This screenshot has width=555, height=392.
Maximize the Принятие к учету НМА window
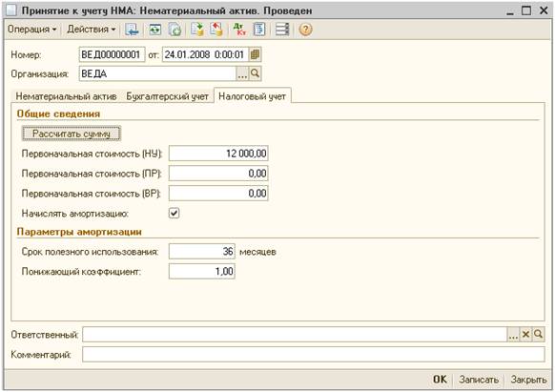click(526, 10)
